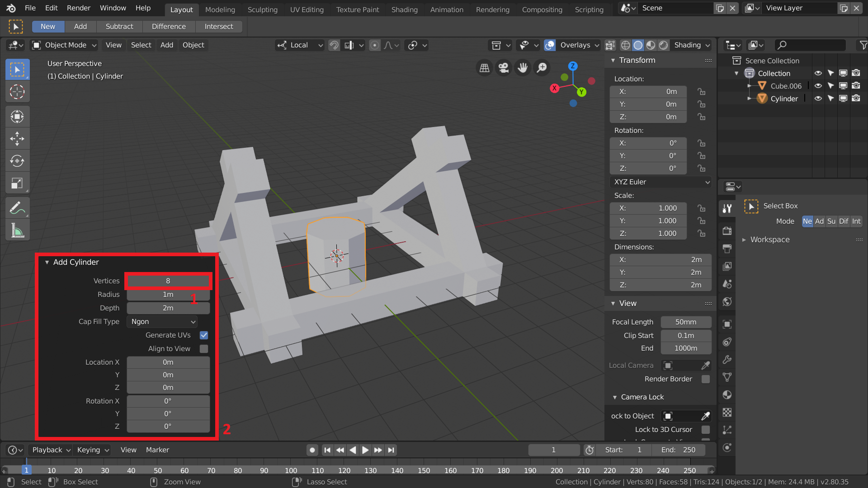This screenshot has height=488, width=868.
Task: Click the blue Z axis on navigation gizmo
Action: coord(573,66)
